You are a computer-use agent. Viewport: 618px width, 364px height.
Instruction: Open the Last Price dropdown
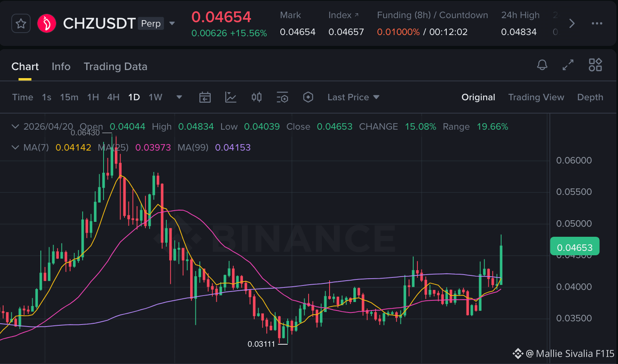[353, 97]
